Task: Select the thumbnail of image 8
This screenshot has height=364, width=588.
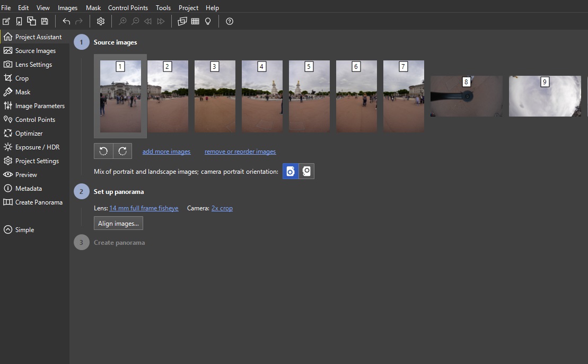Action: tap(466, 96)
